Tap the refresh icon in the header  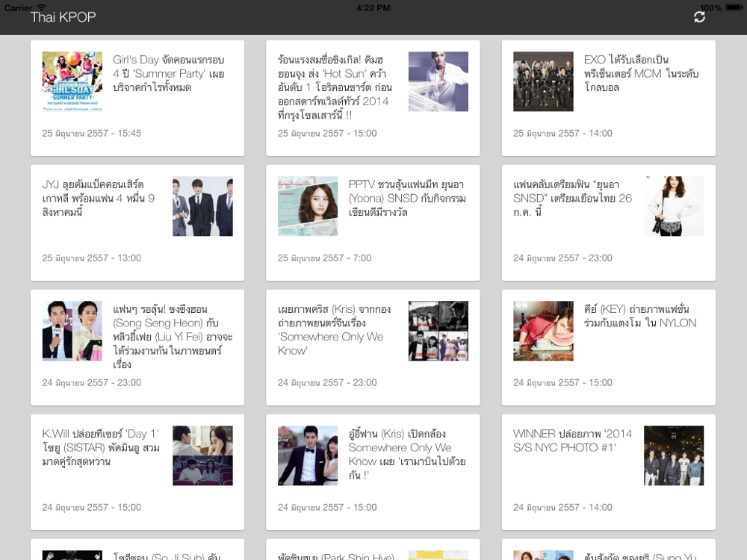[699, 17]
